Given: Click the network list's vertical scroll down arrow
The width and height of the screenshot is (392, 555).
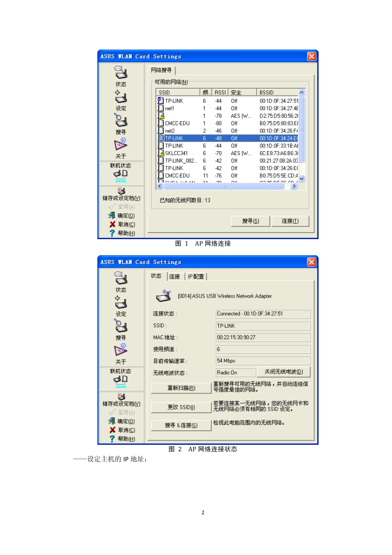Looking at the screenshot, I should [x=302, y=179].
